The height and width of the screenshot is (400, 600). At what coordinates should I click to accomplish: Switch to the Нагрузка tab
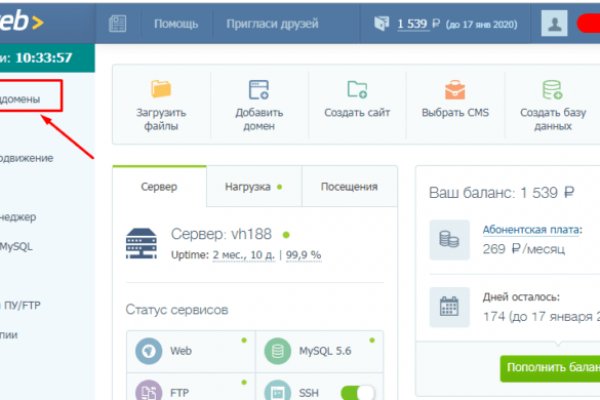coord(253,186)
